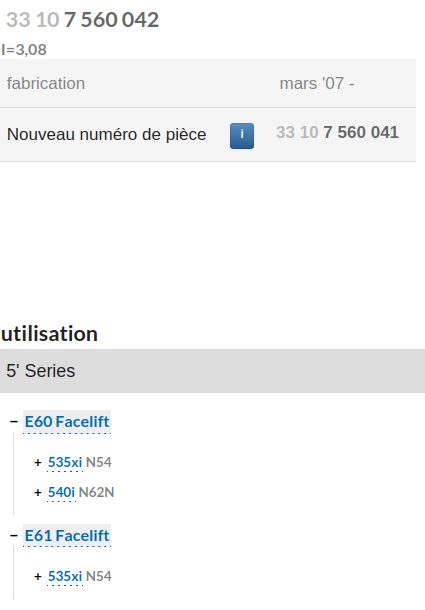Click the 'fabrication' row label
425x610 pixels.
coord(46,83)
